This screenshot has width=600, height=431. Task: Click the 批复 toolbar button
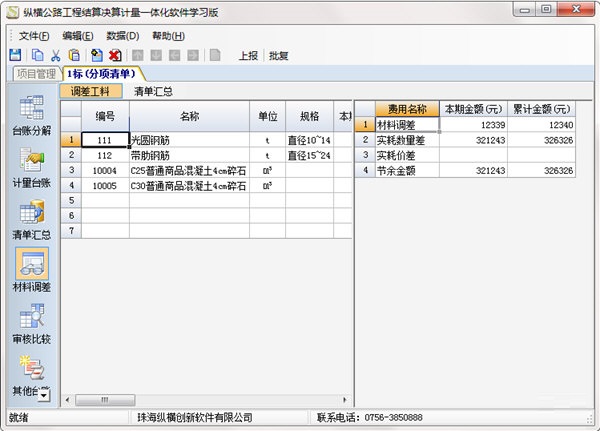278,56
